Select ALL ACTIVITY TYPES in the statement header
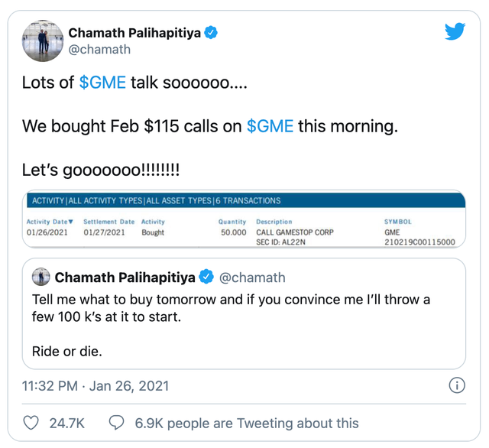This screenshot has height=448, width=489. point(106,201)
